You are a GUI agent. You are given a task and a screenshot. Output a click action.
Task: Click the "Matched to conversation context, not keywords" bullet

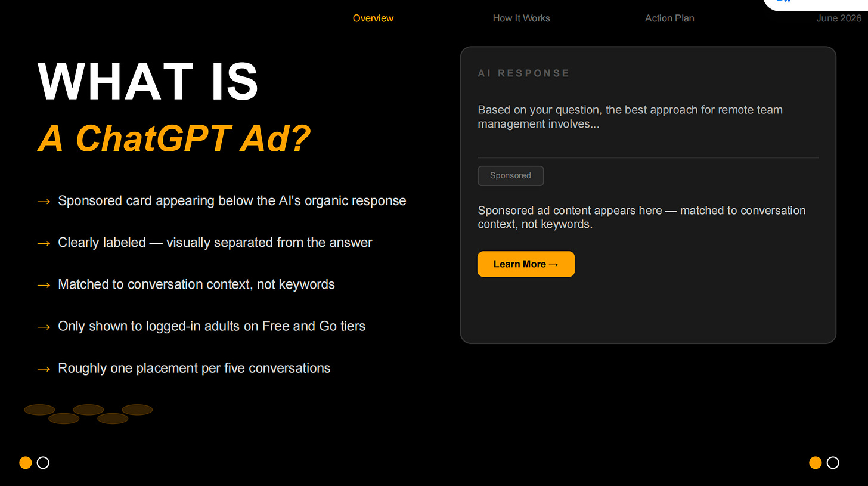pos(185,284)
